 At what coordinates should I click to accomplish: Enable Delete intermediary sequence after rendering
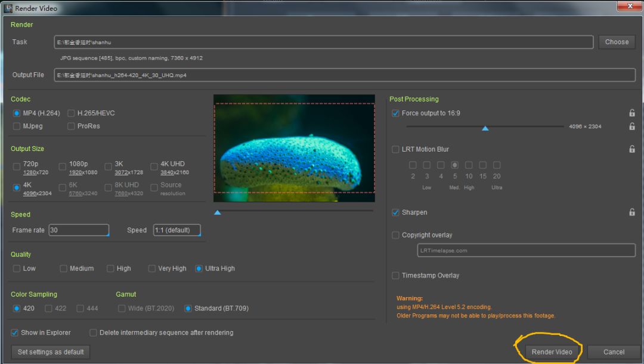pyautogui.click(x=93, y=332)
